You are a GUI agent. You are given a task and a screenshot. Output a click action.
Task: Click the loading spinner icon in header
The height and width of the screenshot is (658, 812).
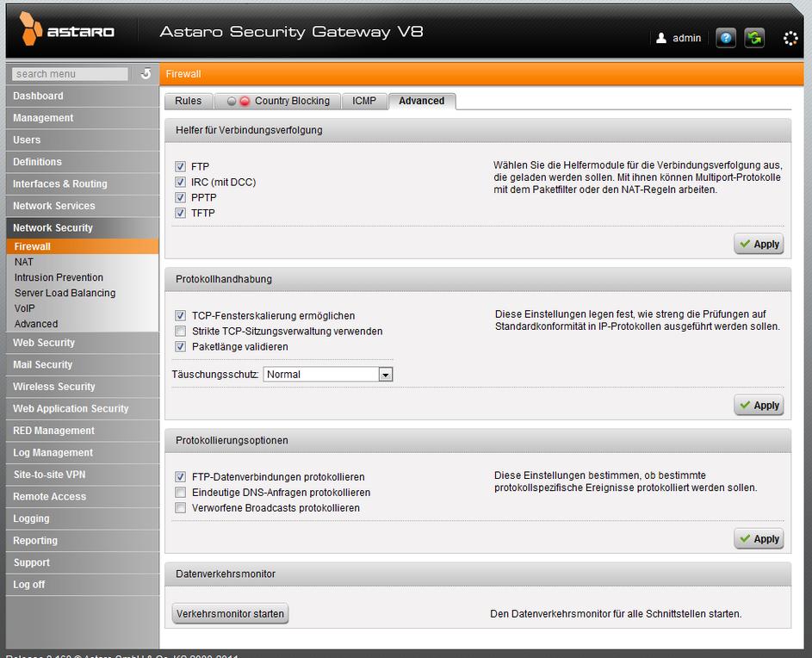(x=790, y=39)
